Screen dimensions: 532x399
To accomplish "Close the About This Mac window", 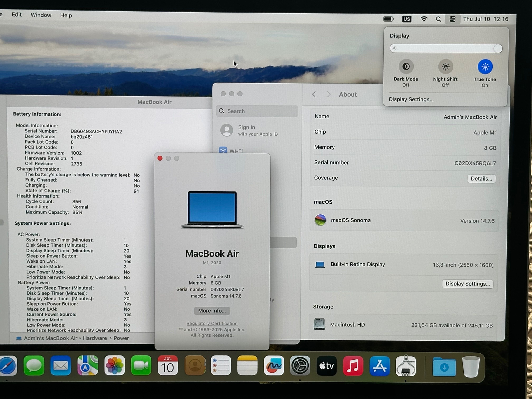I will (160, 158).
